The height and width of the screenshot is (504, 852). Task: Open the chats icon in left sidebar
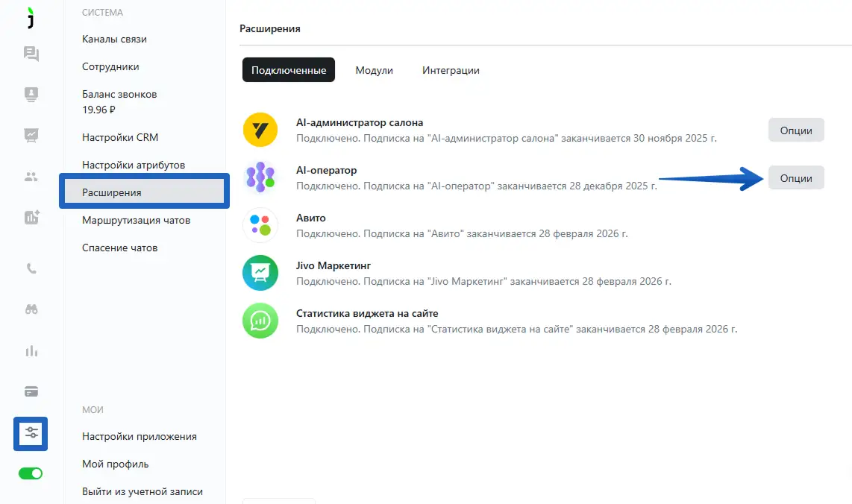point(31,54)
